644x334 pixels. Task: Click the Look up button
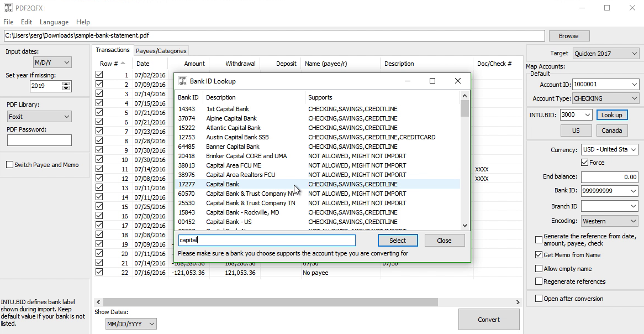[x=611, y=115]
